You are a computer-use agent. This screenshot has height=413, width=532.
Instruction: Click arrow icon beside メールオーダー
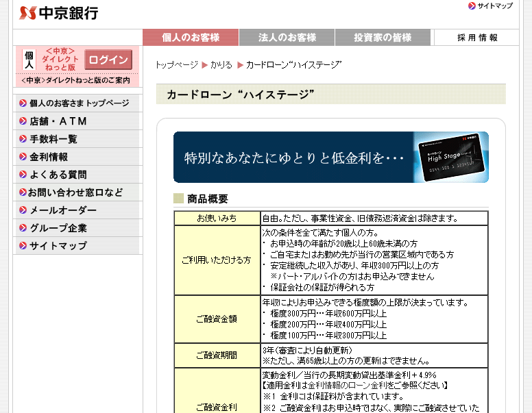[x=23, y=210]
